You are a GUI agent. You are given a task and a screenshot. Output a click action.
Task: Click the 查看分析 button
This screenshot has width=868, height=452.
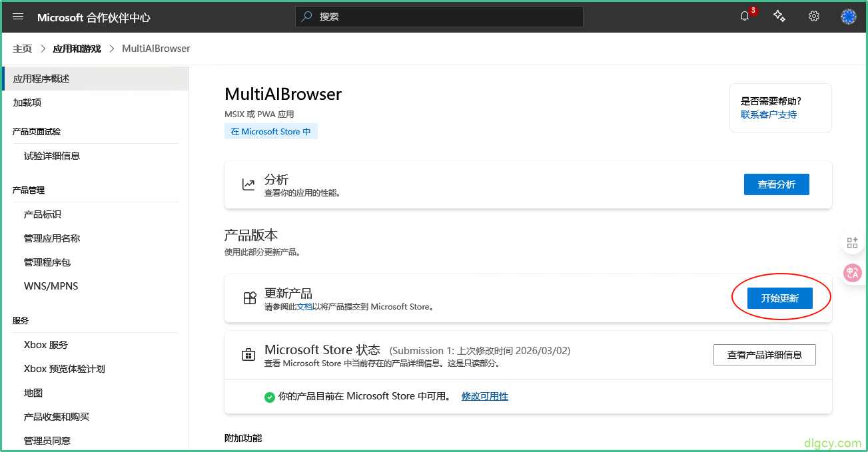tap(776, 184)
